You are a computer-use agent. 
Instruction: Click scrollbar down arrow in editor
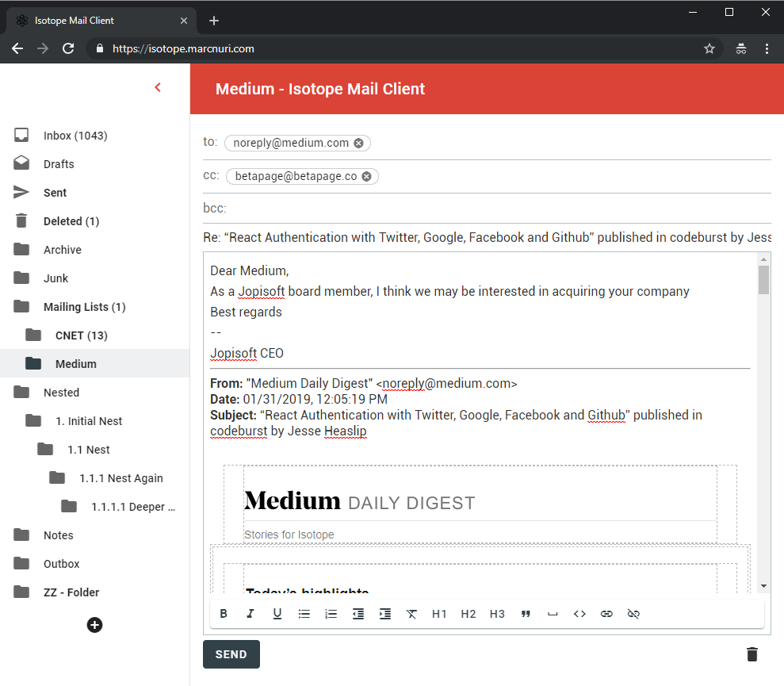763,586
